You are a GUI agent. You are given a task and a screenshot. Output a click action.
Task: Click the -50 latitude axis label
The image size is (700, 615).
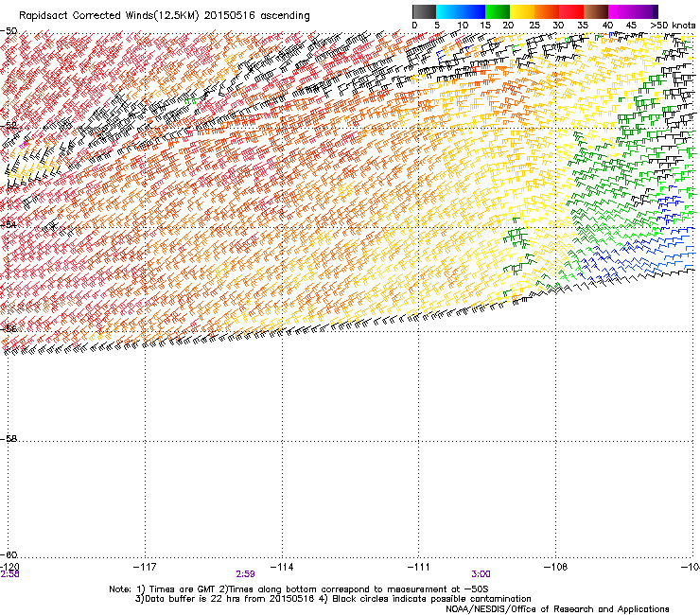click(9, 31)
